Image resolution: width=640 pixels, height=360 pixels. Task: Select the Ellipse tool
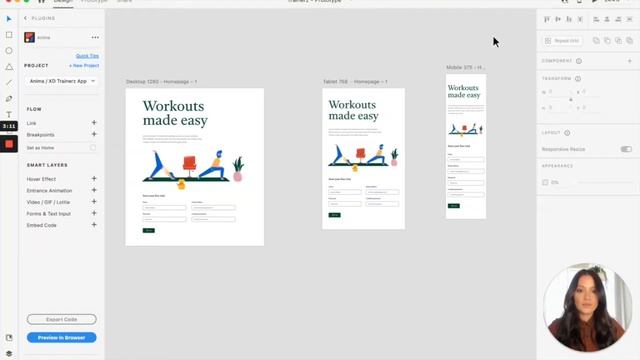(9, 51)
